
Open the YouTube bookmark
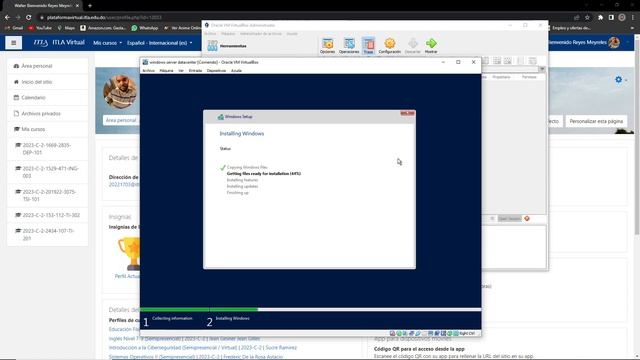tap(40, 28)
